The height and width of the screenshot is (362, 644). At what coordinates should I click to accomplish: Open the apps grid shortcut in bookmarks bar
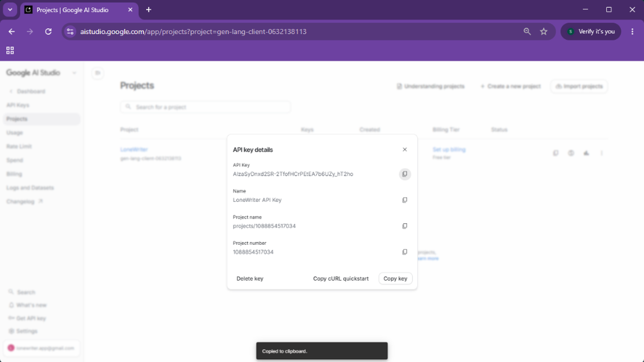(10, 50)
